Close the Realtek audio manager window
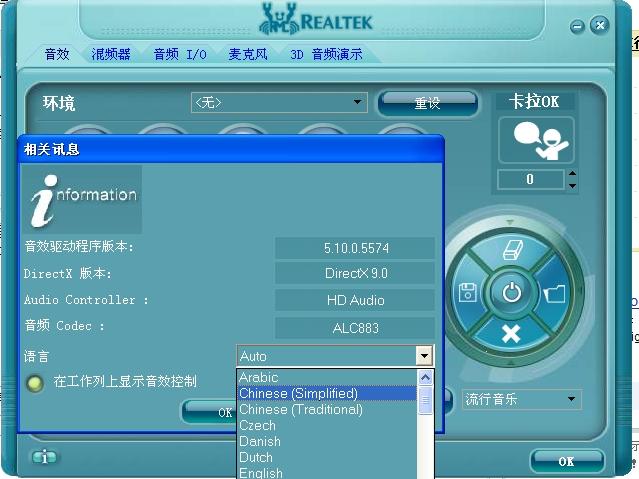This screenshot has height=479, width=639. coord(600,25)
